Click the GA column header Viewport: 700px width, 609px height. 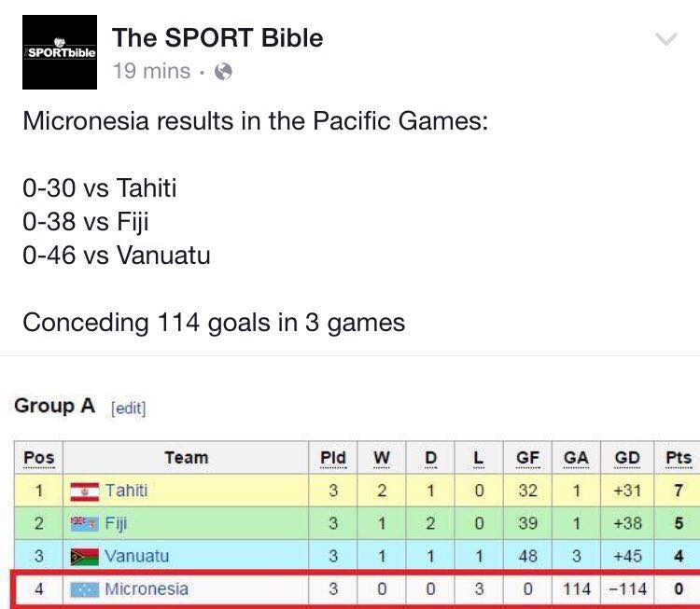click(x=576, y=458)
